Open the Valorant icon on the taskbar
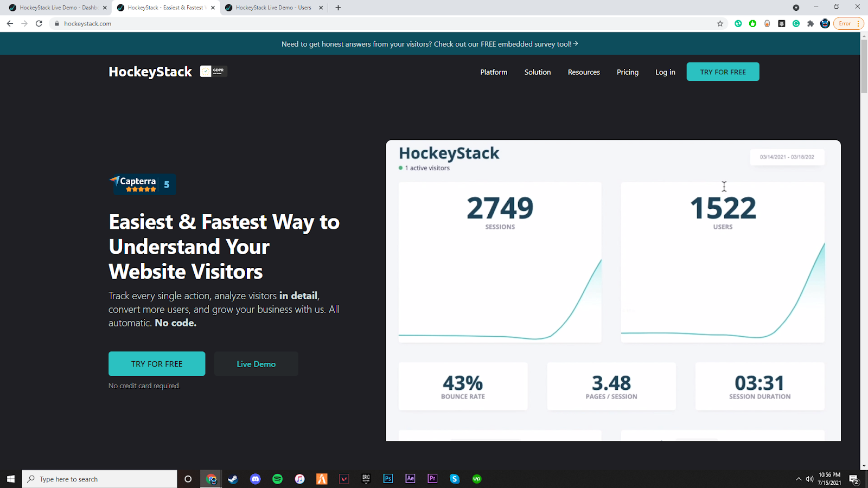The width and height of the screenshot is (868, 488). coord(344,479)
